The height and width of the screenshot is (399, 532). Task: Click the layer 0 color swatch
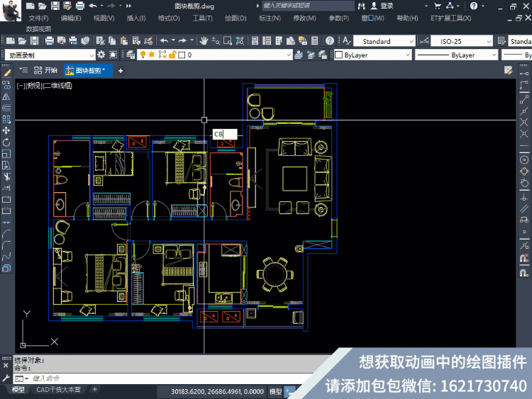point(182,55)
